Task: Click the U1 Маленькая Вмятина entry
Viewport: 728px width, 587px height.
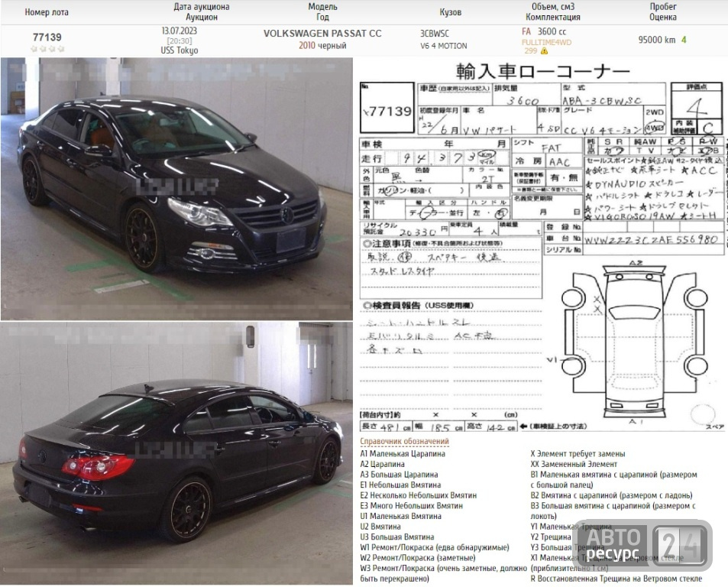Action: point(401,515)
